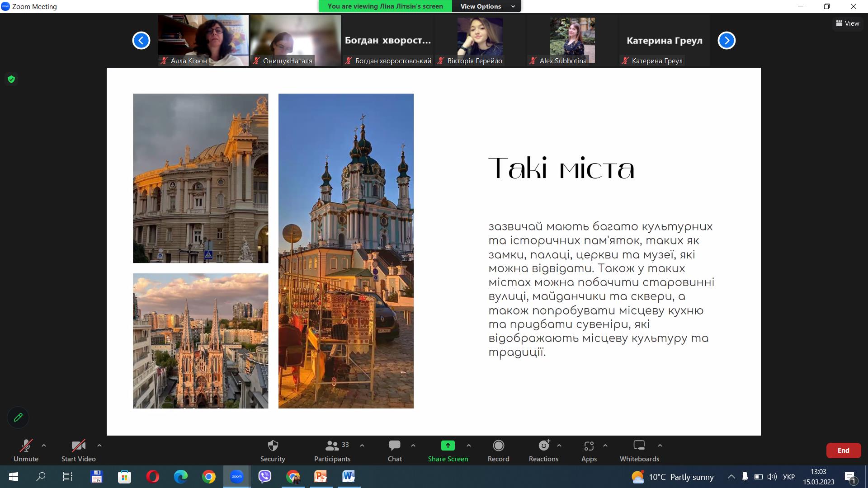Open the Whiteboards icon
This screenshot has width=868, height=488.
(639, 446)
